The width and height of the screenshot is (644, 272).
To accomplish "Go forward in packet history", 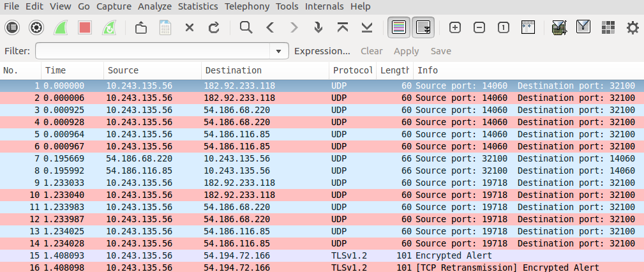I will [294, 27].
